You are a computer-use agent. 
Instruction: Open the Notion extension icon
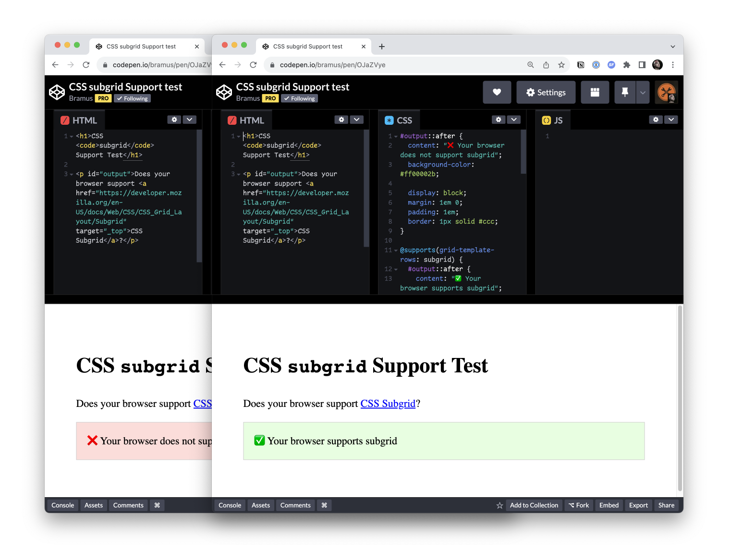581,65
